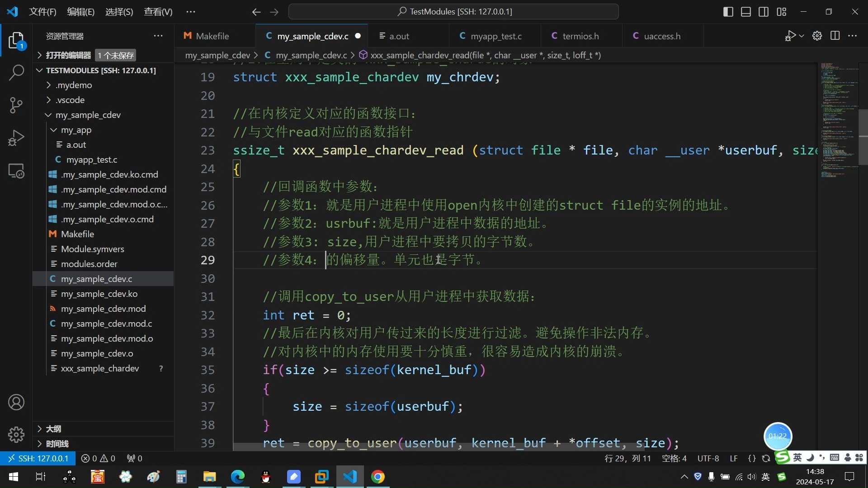The image size is (868, 488).
Task: Open the Manage gear in activity bar
Action: tap(16, 434)
